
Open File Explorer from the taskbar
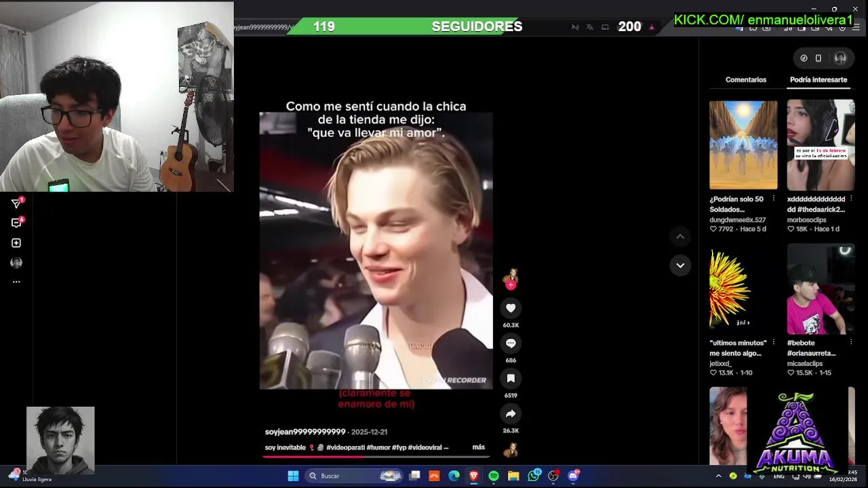coord(513,476)
